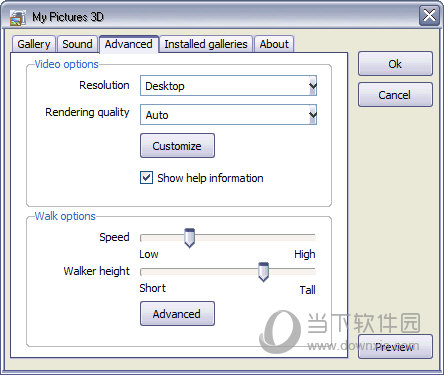Click the Show help information label

tap(210, 178)
